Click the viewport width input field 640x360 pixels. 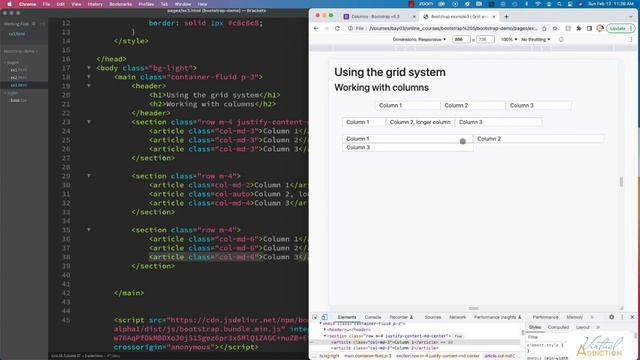461,40
